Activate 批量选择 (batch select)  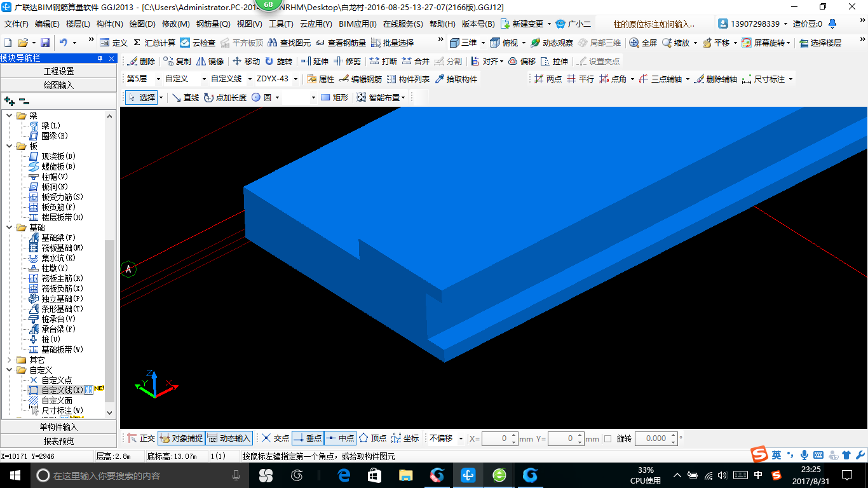point(392,43)
